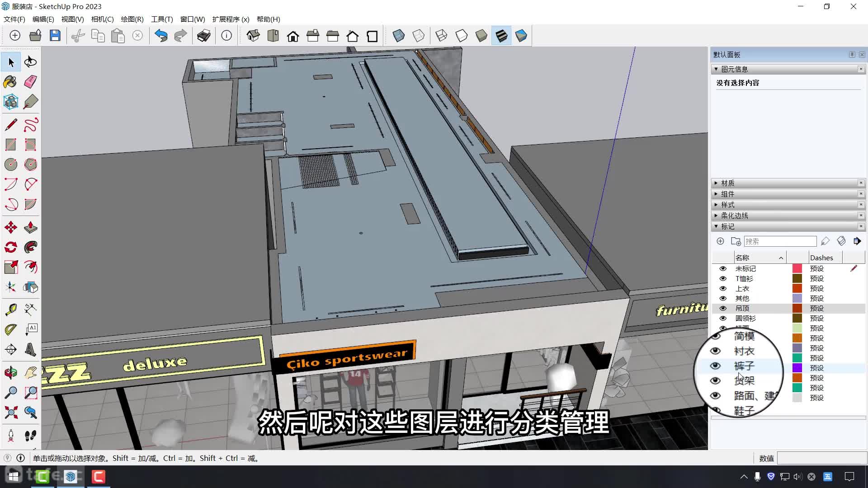Viewport: 868px width, 488px height.
Task: Change color swatch of 上衣 tag
Action: click(797, 288)
